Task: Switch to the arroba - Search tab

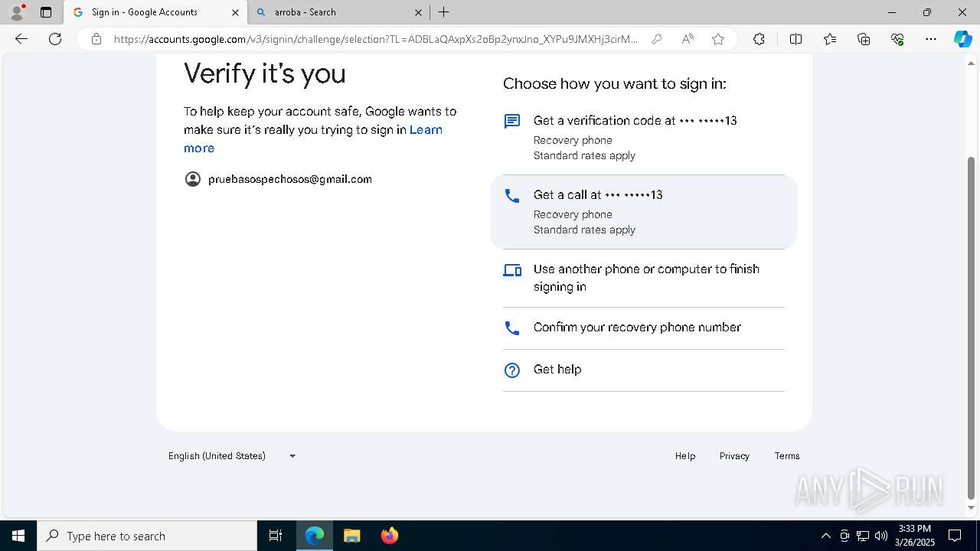Action: [x=338, y=12]
